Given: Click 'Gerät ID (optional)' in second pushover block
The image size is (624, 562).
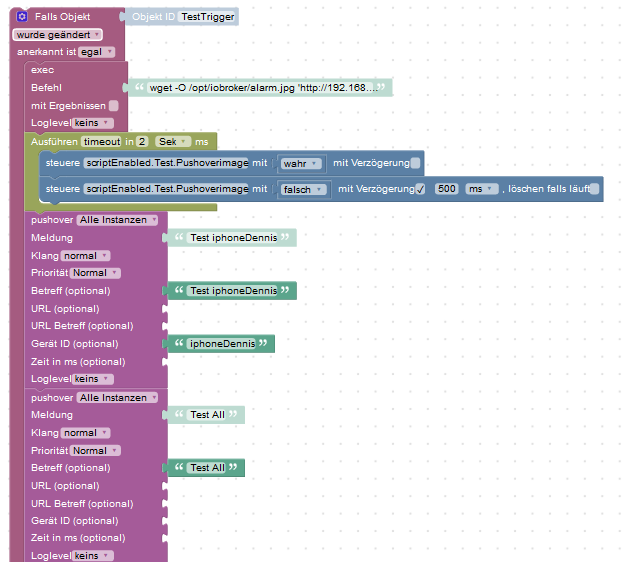Looking at the screenshot, I should tap(75, 521).
